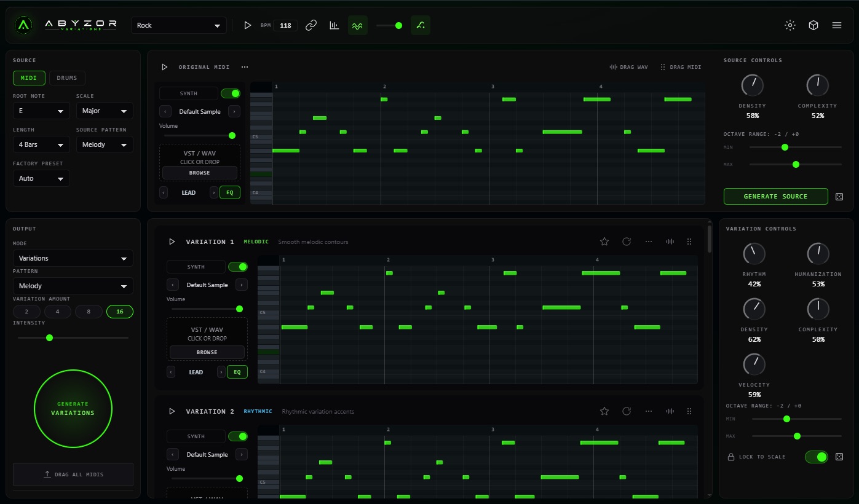
Task: Open the hamburger menu in top right
Action: point(836,25)
